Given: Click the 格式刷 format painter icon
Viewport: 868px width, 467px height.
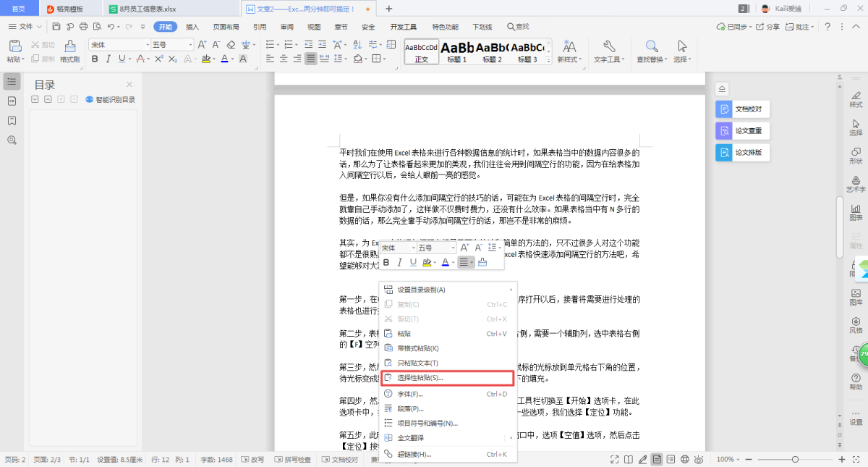Looking at the screenshot, I should tap(69, 50).
